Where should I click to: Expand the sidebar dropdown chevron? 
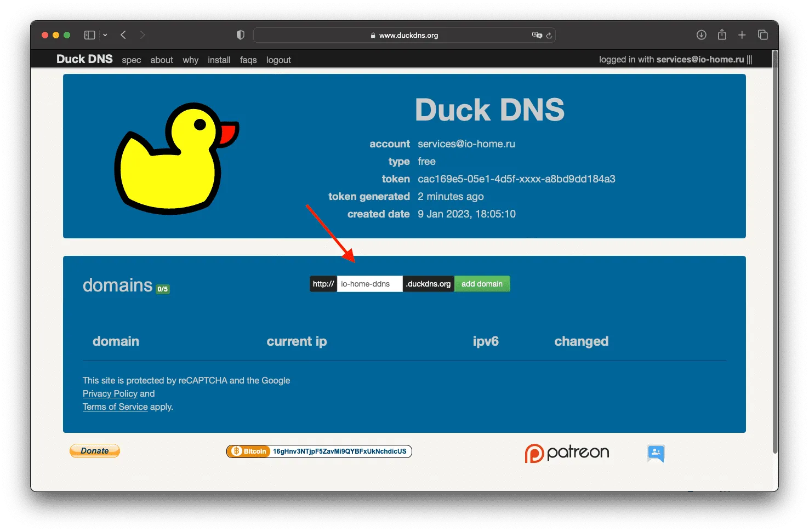[105, 35]
